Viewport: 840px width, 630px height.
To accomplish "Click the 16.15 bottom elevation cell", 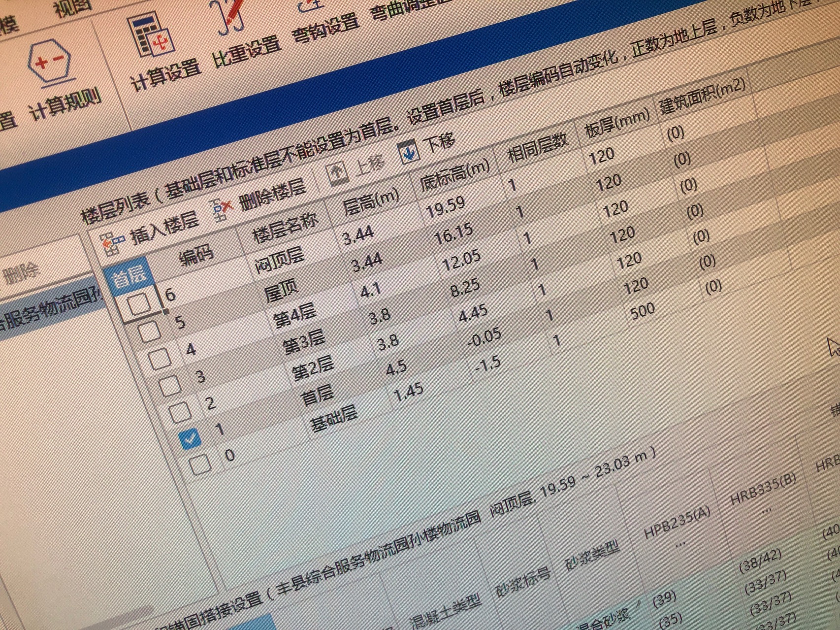I will click(453, 234).
